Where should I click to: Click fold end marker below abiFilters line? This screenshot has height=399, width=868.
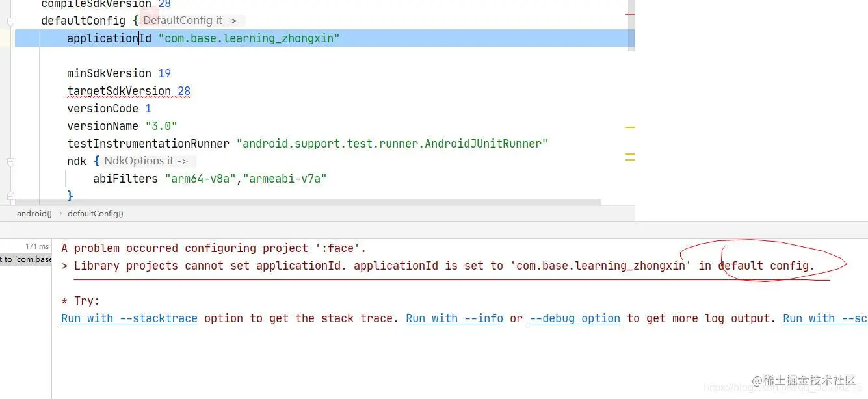tap(10, 195)
